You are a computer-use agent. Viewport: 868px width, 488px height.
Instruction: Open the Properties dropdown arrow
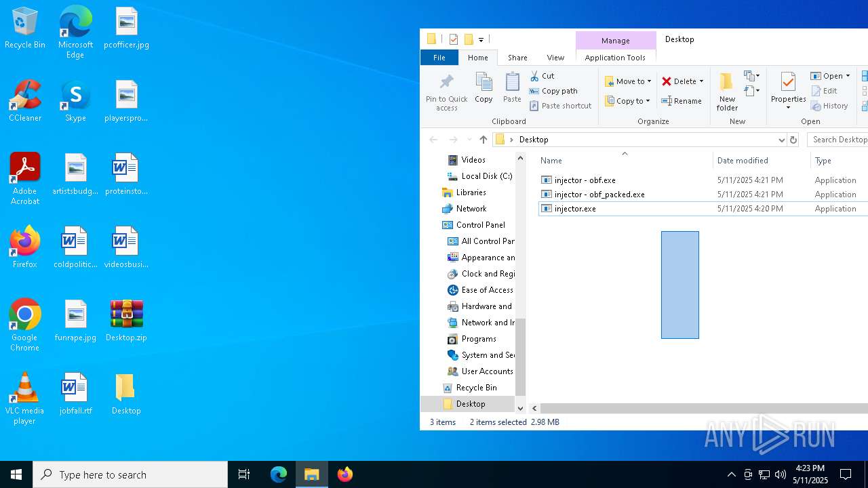click(x=788, y=108)
